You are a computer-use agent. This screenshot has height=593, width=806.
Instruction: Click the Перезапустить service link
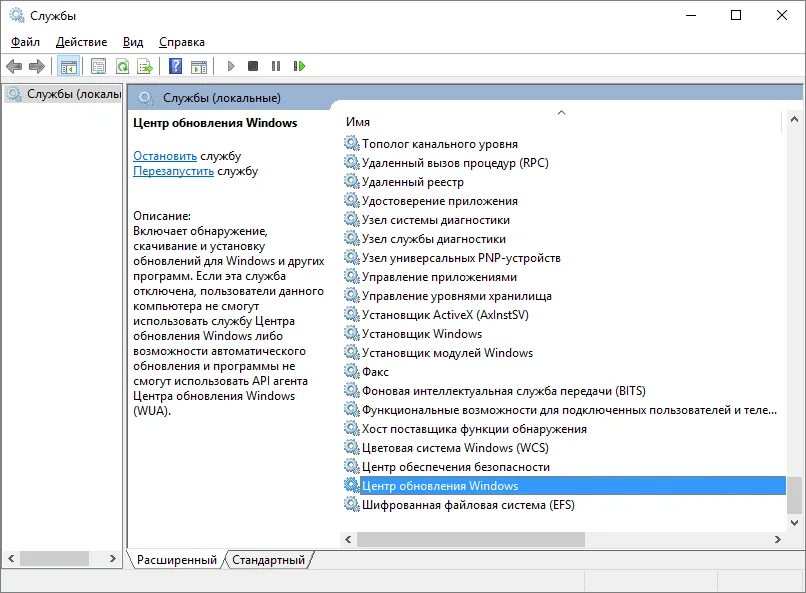pyautogui.click(x=173, y=171)
